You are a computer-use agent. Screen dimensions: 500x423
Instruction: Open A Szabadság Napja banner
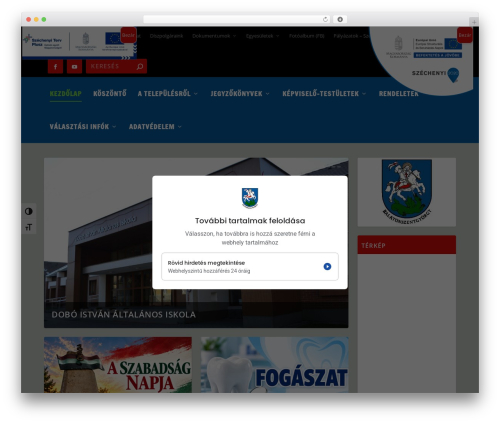point(118,365)
